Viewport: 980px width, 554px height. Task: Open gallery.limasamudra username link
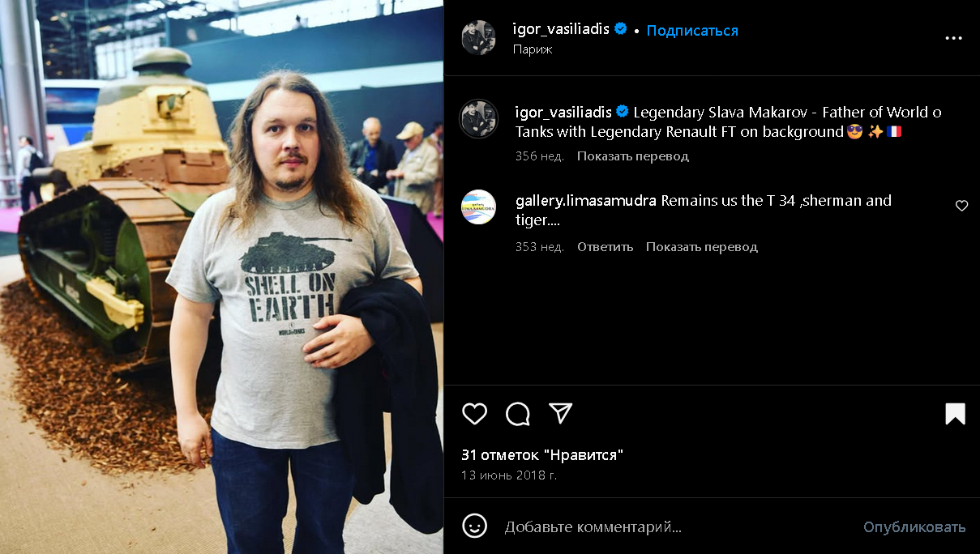click(586, 201)
